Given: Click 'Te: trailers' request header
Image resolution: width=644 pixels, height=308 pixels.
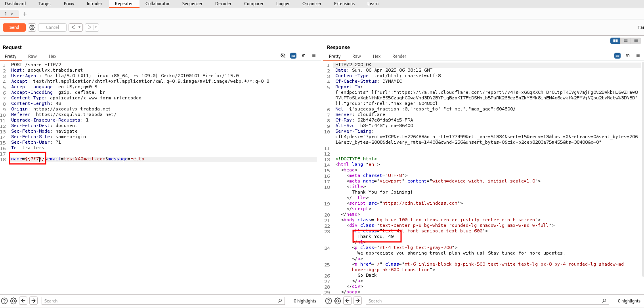Looking at the screenshot, I should tap(28, 148).
